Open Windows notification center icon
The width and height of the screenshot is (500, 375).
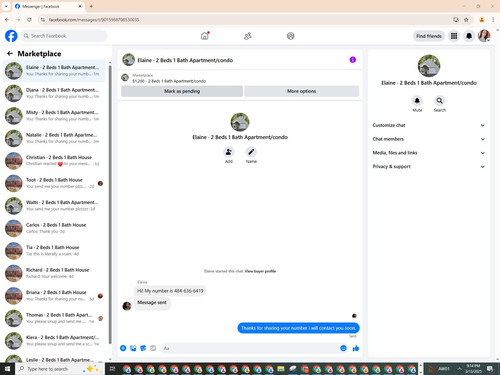click(490, 369)
